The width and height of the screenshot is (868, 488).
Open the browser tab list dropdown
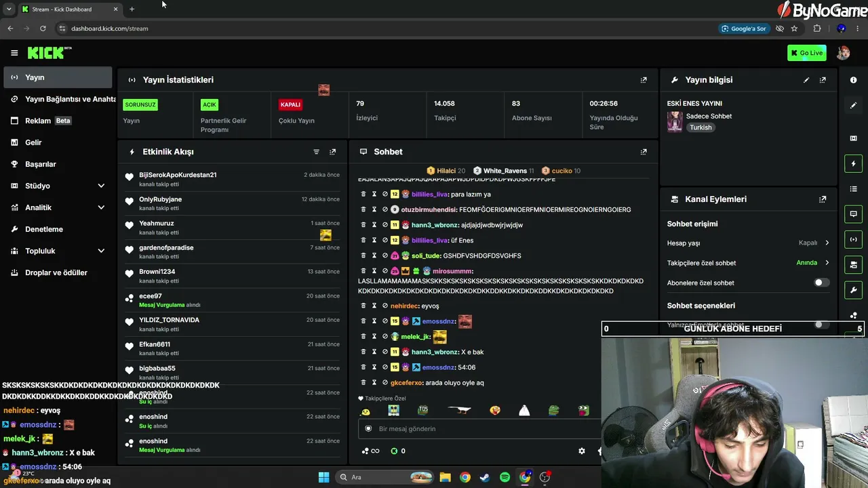point(9,9)
